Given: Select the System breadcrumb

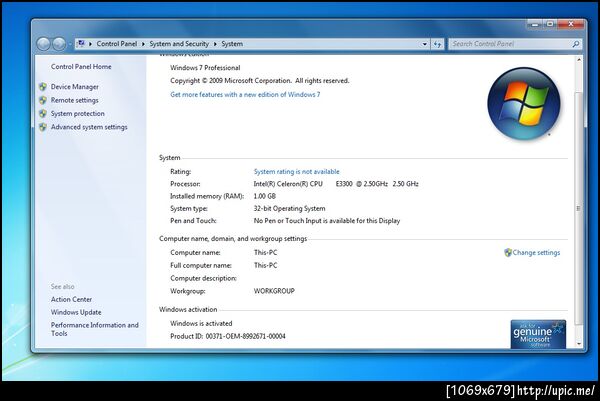Looking at the screenshot, I should click(x=232, y=44).
